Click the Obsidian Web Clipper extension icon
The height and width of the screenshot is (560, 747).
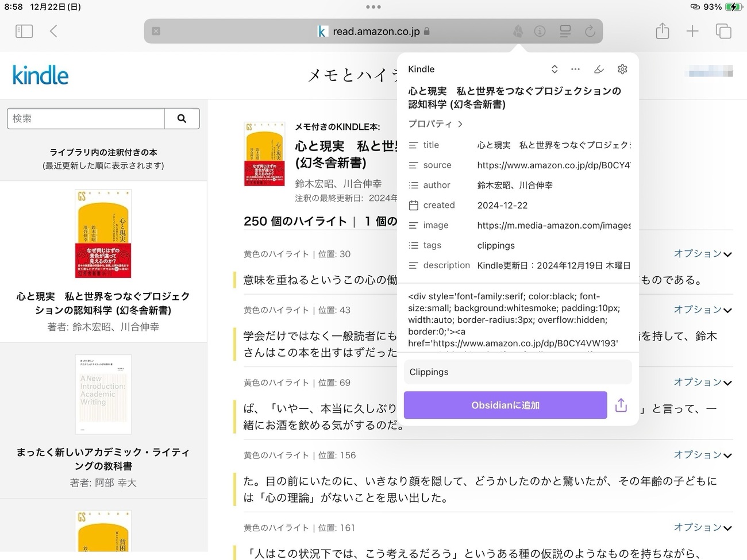[x=518, y=31]
